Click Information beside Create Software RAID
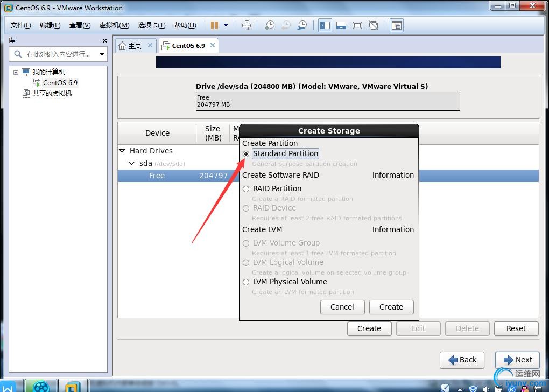 coord(393,175)
